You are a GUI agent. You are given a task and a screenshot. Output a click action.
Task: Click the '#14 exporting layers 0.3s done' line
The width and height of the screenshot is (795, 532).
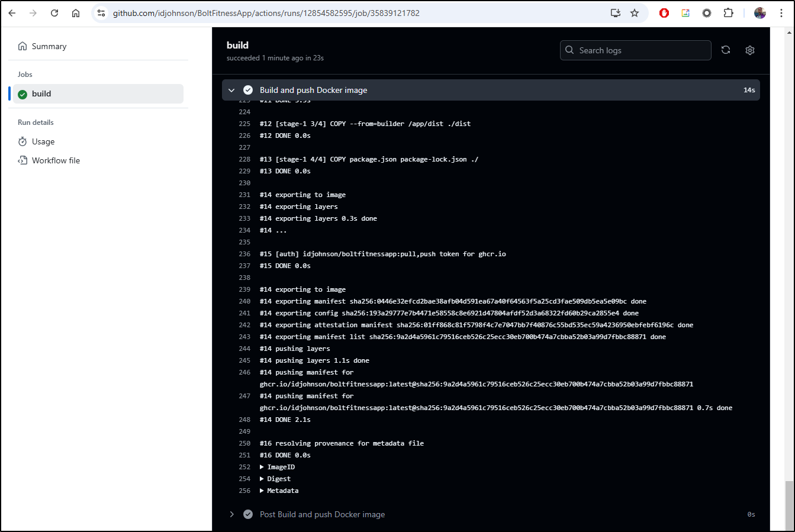pyautogui.click(x=318, y=218)
